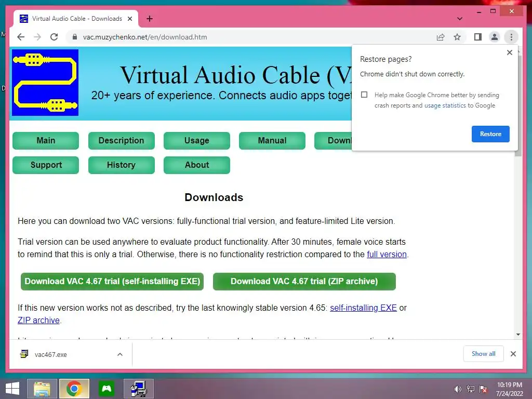This screenshot has height=399, width=532.
Task: Open the usage statistics link
Action: click(x=445, y=105)
